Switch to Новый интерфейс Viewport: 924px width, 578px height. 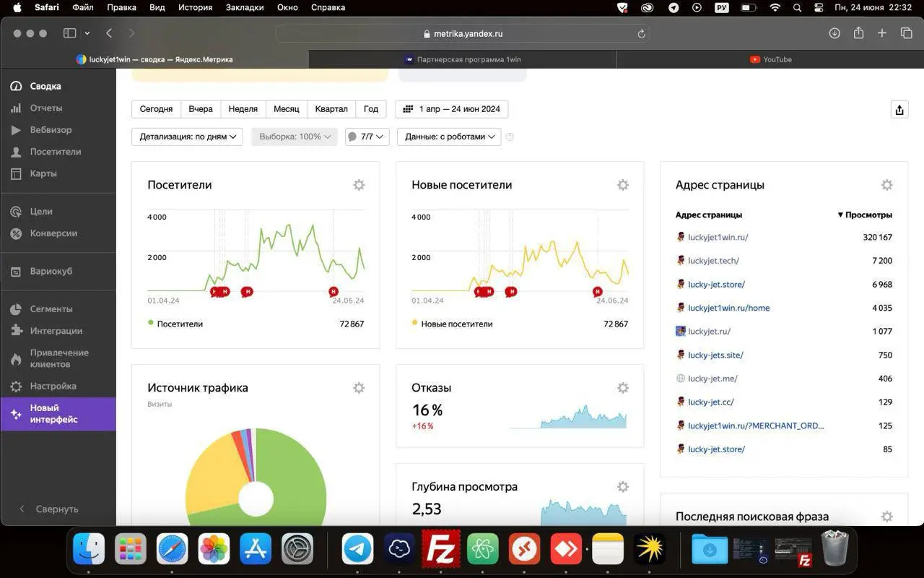pyautogui.click(x=58, y=414)
